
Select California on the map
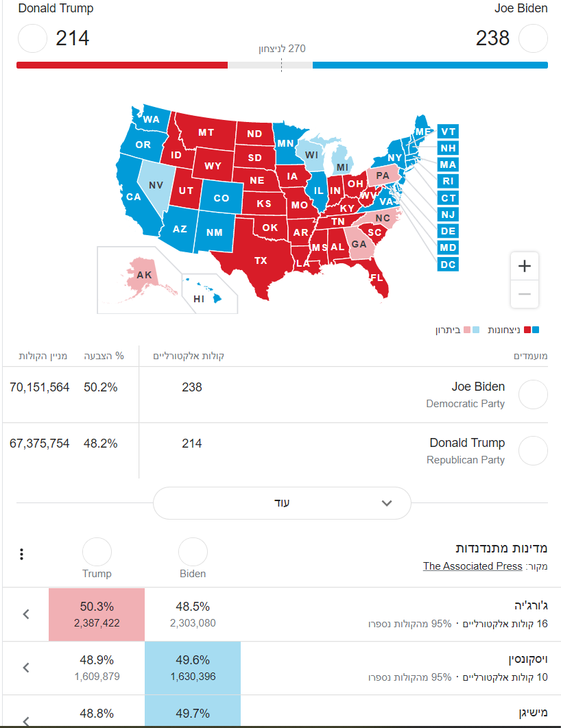pyautogui.click(x=133, y=197)
